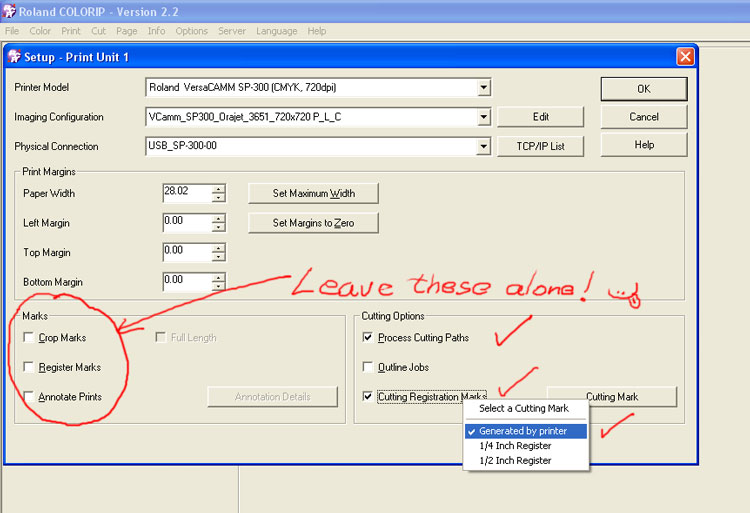Viewport: 750px width, 513px height.
Task: Open the Help menu in menu bar
Action: [x=317, y=31]
